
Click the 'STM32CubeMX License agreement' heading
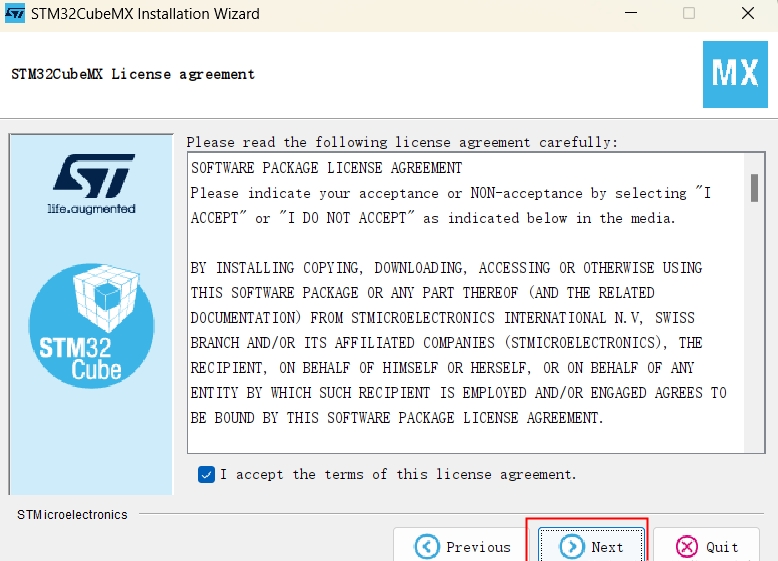coord(133,74)
